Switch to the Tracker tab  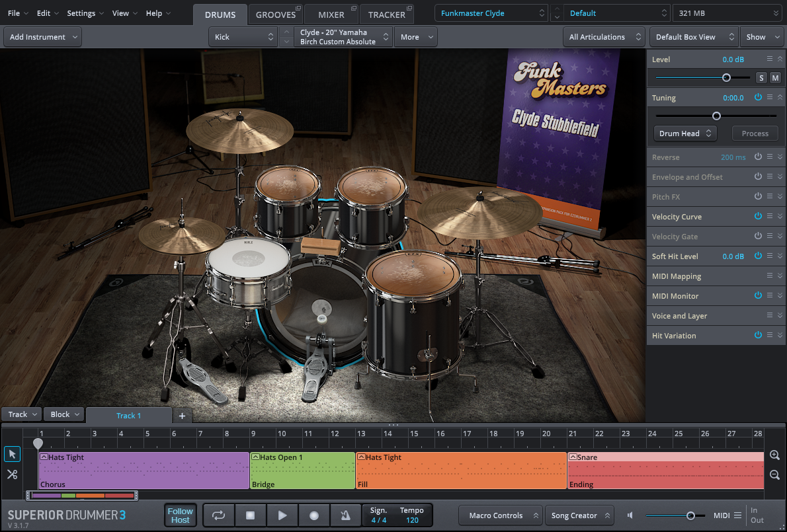coord(386,15)
